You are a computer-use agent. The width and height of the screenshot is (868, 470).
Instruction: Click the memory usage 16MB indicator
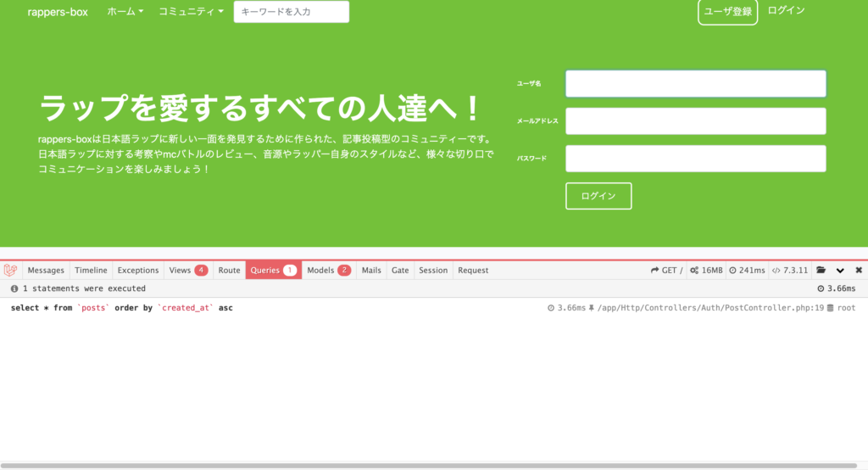tap(706, 270)
